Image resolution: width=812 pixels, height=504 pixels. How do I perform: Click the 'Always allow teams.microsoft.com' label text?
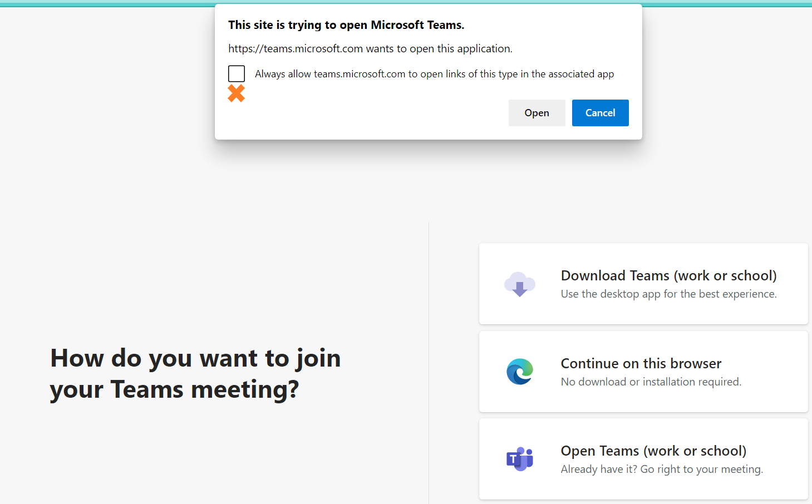pyautogui.click(x=434, y=74)
